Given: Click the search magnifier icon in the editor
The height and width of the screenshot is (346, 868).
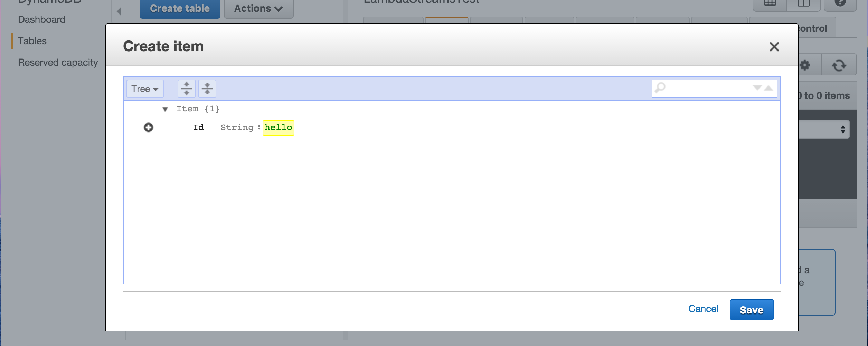Looking at the screenshot, I should click(660, 88).
